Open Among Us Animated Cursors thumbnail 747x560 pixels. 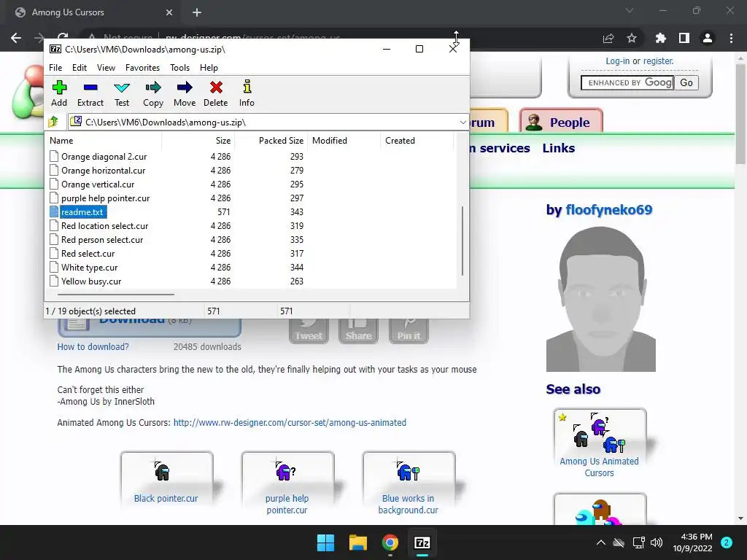point(600,443)
